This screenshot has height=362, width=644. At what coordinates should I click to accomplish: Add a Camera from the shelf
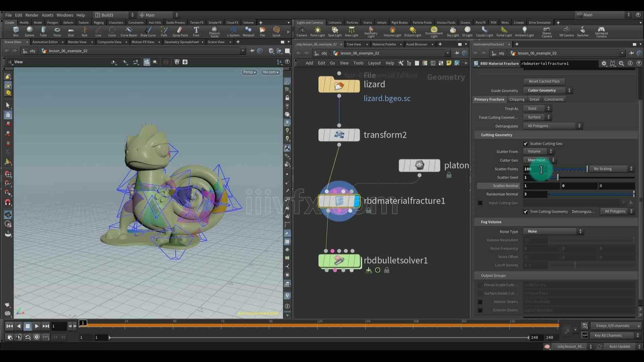point(302,32)
